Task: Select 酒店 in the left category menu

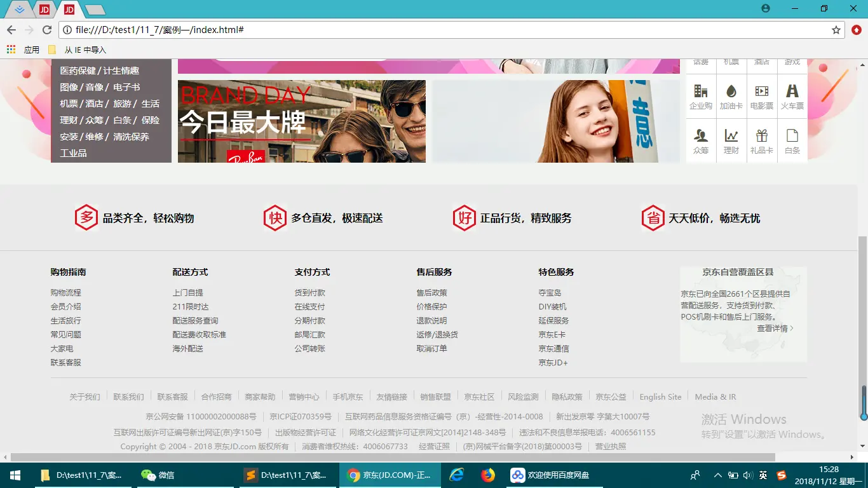Action: [x=94, y=104]
